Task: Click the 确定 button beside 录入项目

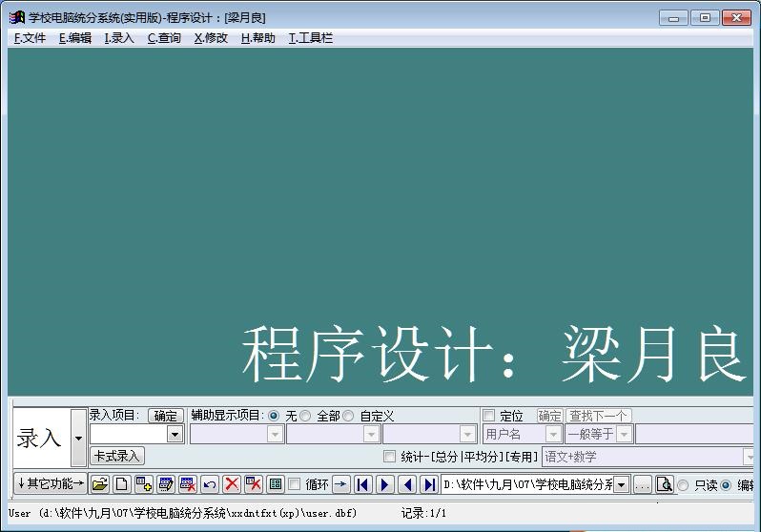Action: point(166,416)
